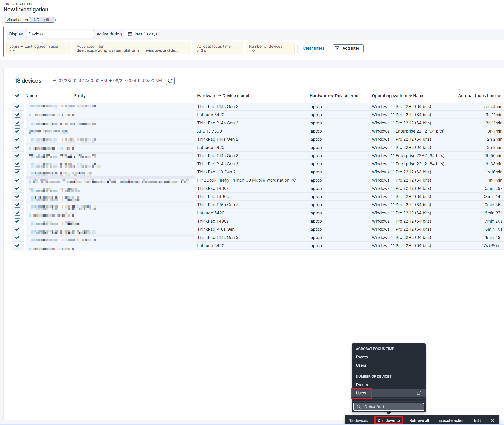504x425 pixels.
Task: Click the calendar icon in Past 30 days
Action: (x=130, y=34)
